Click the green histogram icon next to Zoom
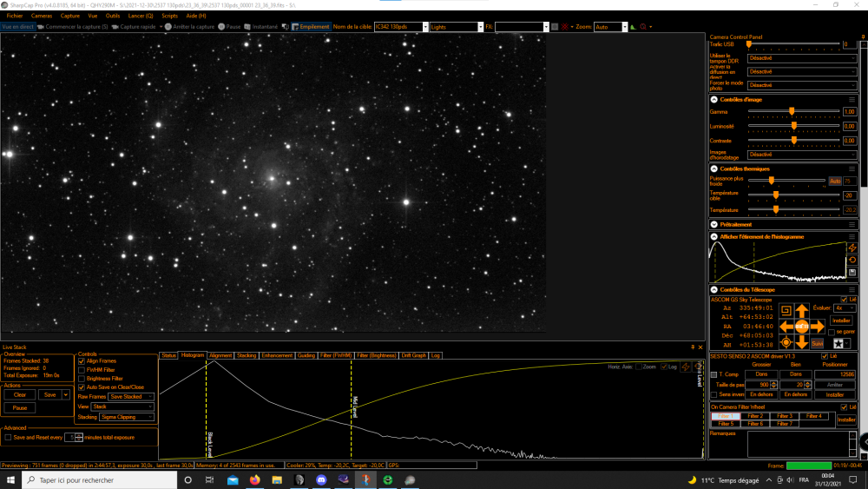This screenshot has width=868, height=489. pyautogui.click(x=634, y=27)
